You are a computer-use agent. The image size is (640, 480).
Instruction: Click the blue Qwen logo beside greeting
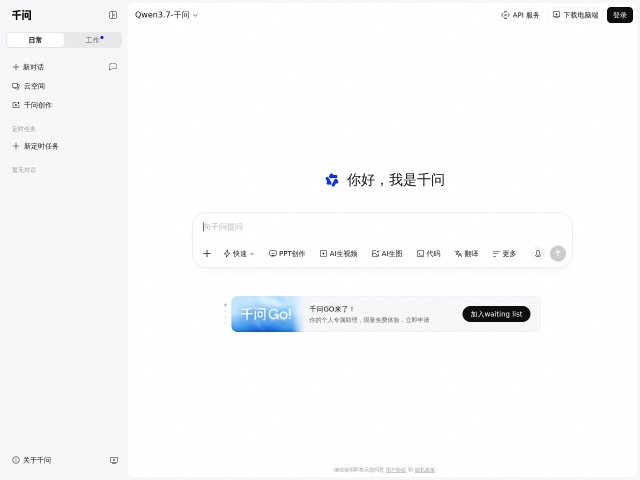332,180
